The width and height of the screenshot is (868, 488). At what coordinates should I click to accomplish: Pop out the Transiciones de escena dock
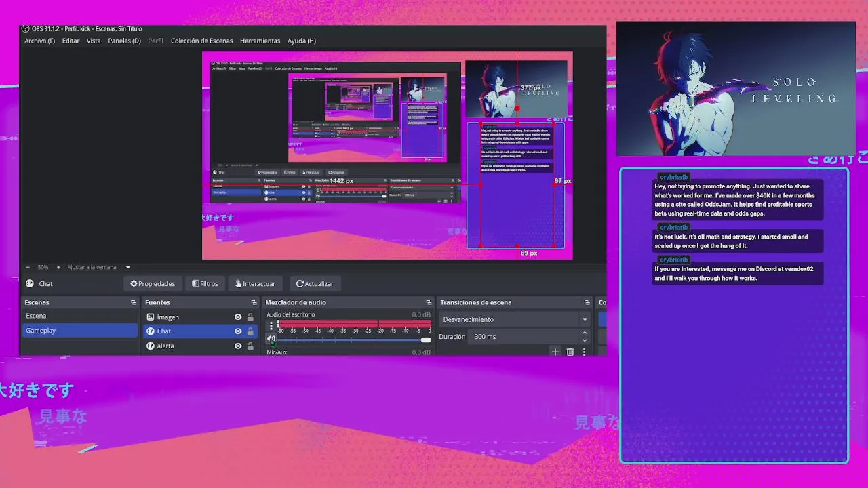587,302
